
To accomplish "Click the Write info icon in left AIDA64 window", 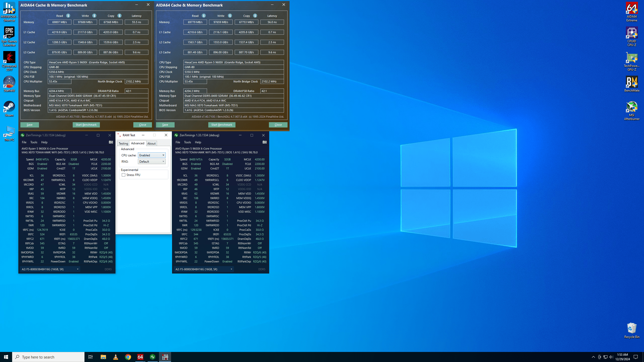I will tap(94, 16).
